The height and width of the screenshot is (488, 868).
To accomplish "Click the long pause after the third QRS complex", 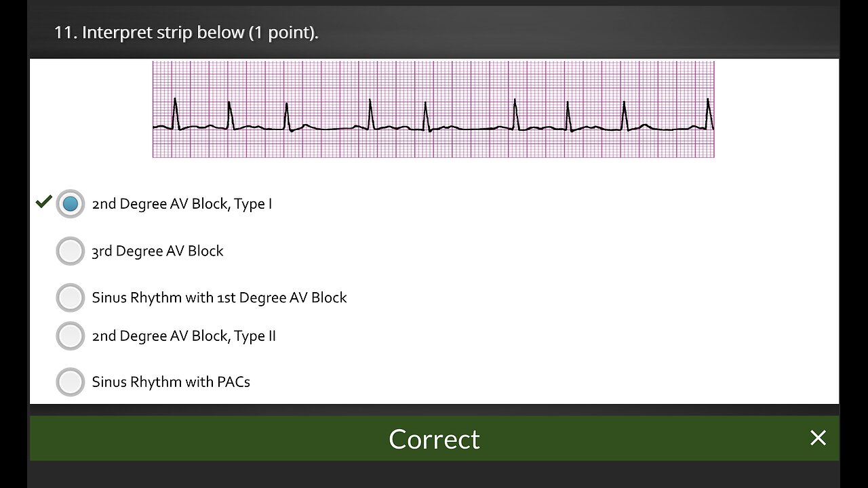I will pos(329,127).
